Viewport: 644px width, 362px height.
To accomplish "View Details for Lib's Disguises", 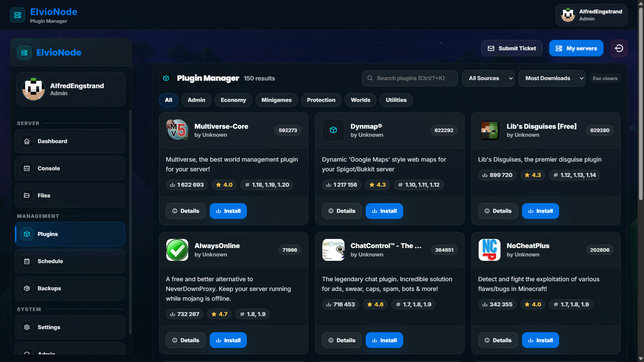I will (x=498, y=211).
